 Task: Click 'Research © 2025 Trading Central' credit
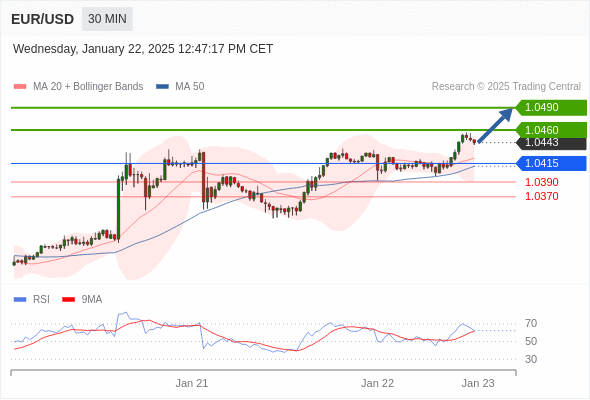click(x=506, y=87)
